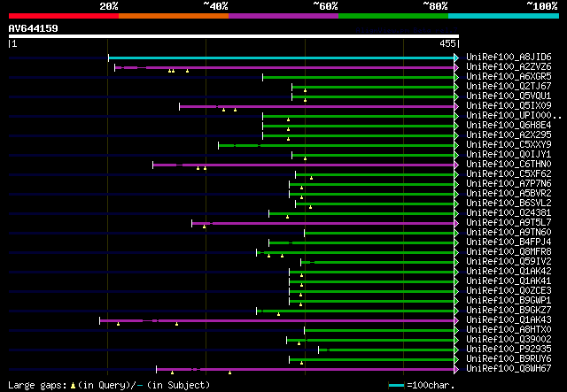The width and height of the screenshot is (567, 392).
Task: Open hit UniRef100_B6SVL2
Action: pyautogui.click(x=509, y=204)
